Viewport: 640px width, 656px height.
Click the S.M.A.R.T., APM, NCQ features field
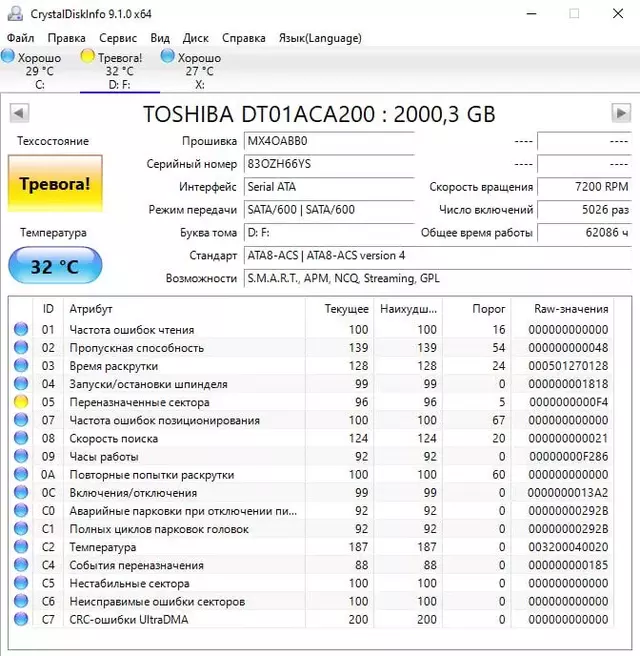coord(437,279)
